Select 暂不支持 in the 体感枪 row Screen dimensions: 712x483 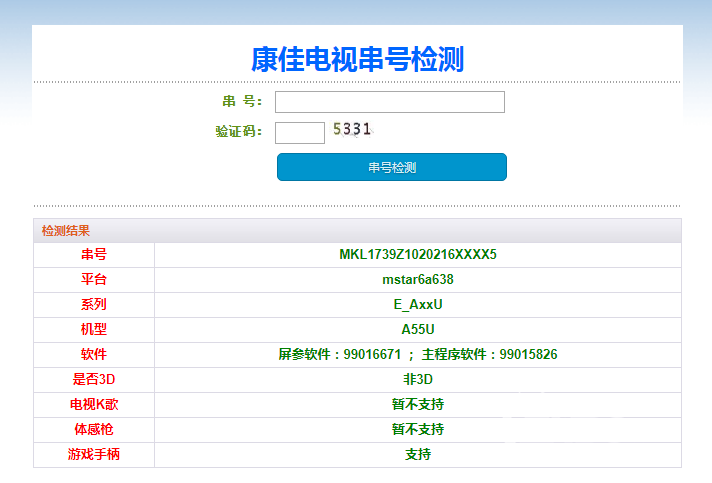click(x=418, y=429)
